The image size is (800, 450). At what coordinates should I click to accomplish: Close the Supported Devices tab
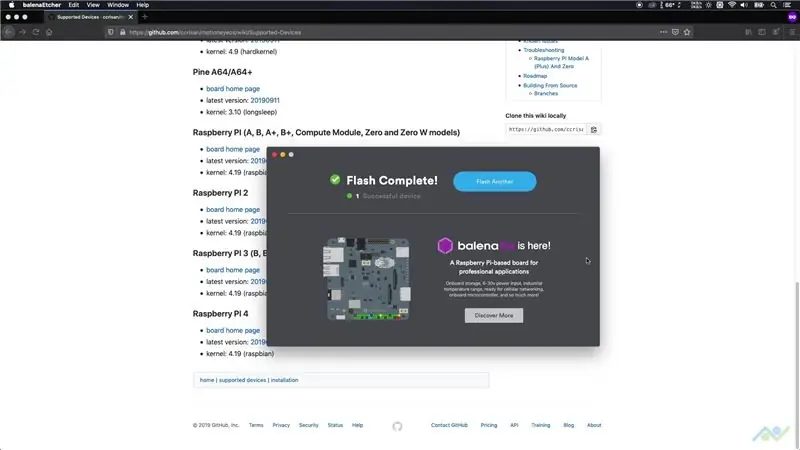click(131, 17)
